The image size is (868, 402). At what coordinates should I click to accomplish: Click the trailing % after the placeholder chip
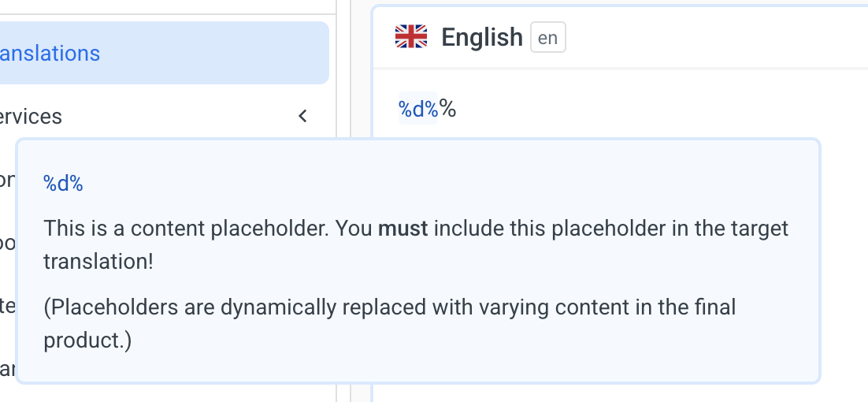pyautogui.click(x=448, y=109)
